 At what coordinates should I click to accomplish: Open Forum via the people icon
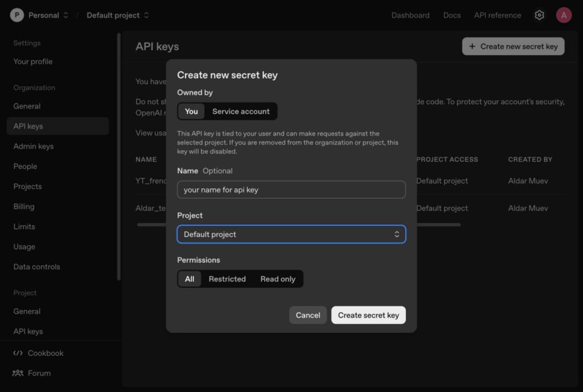(18, 373)
